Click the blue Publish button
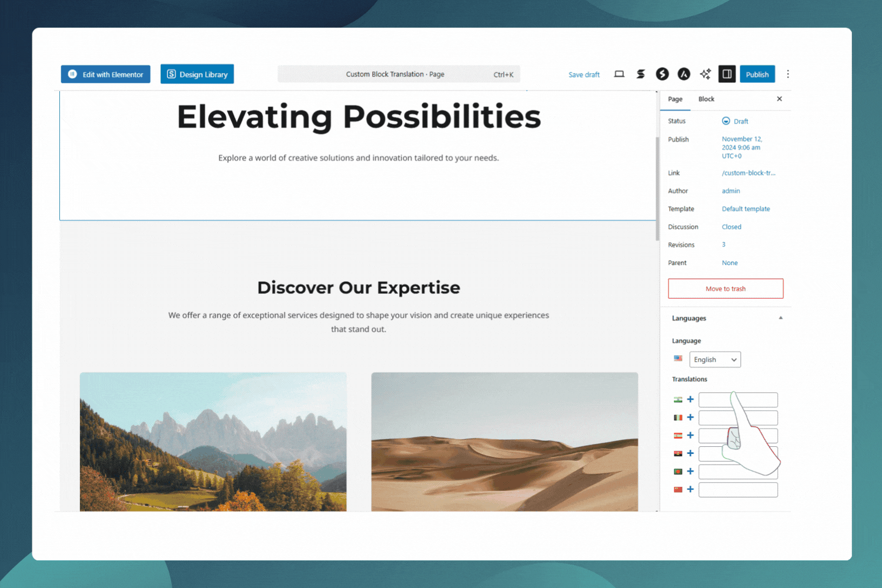The width and height of the screenshot is (882, 588). tap(757, 74)
